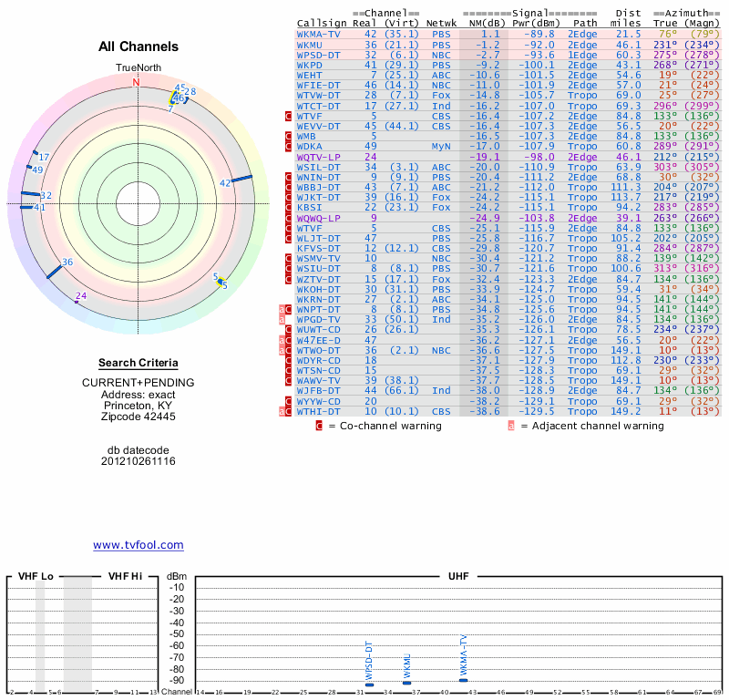Image resolution: width=729 pixels, height=700 pixels.
Task: Open the WPSD-DT callsign link
Action: (x=320, y=55)
